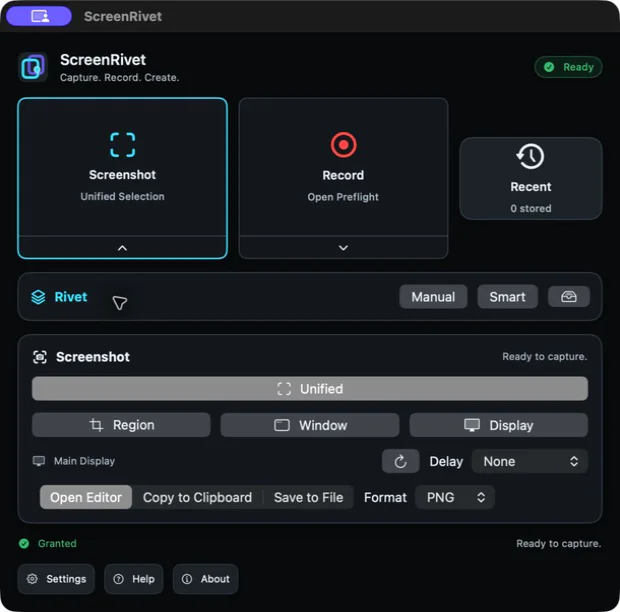Click the Rivet layers stack icon
The height and width of the screenshot is (612, 620).
pyautogui.click(x=38, y=297)
